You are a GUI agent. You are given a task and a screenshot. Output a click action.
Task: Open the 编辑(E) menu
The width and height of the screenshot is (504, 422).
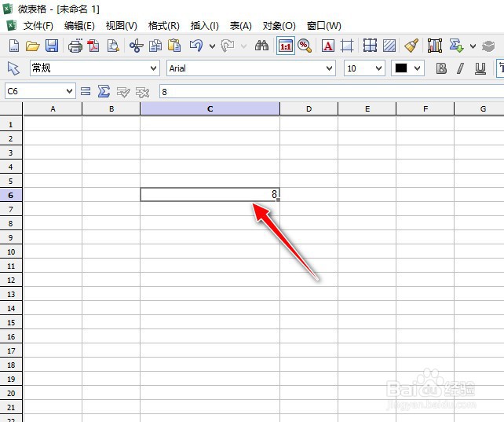tap(79, 26)
